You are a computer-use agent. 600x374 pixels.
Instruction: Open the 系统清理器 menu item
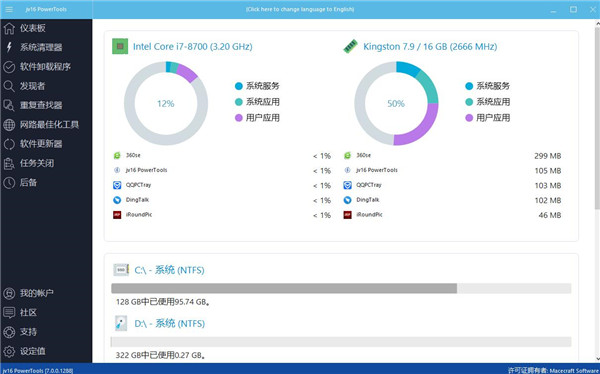click(x=41, y=47)
